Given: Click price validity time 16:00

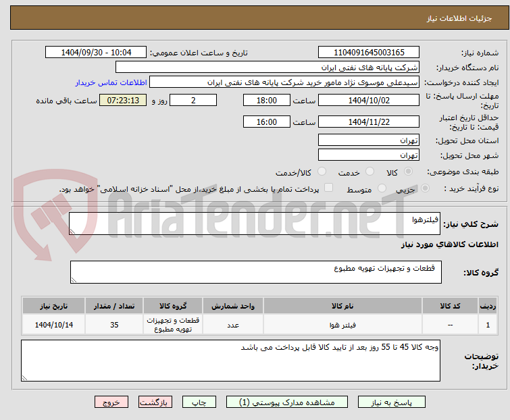Looking at the screenshot, I should pyautogui.click(x=267, y=122).
